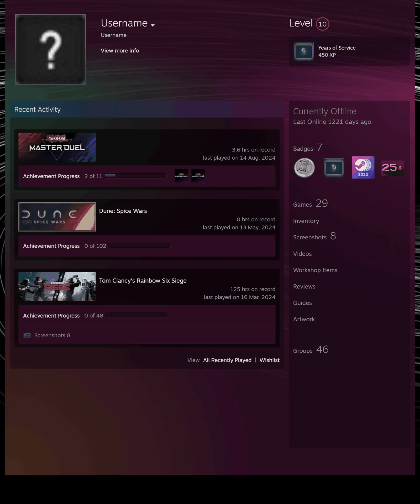420x504 pixels.
Task: Open Rainbow Six Siege banner image
Action: tap(57, 287)
